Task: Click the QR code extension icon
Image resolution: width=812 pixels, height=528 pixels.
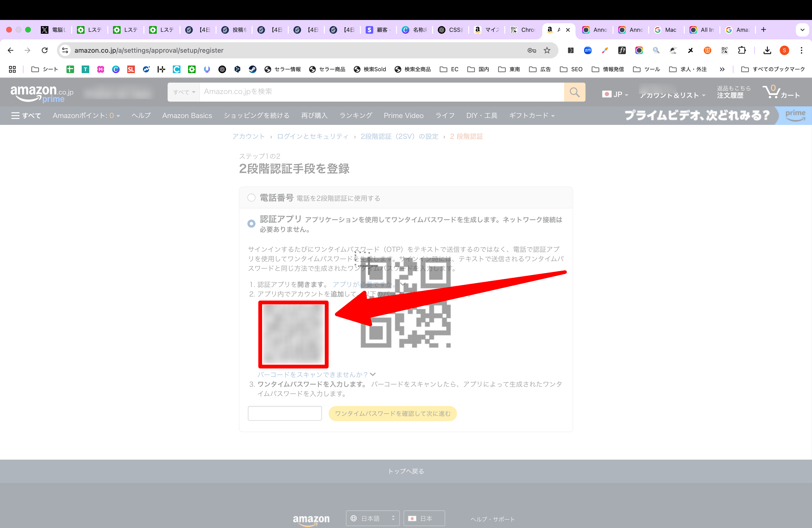Action: tap(725, 51)
